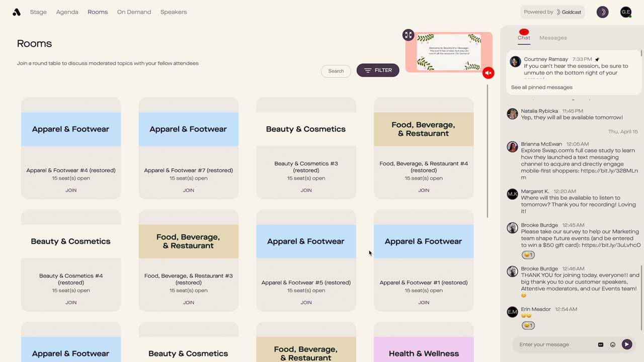Open the GIF picker in chat input
The height and width of the screenshot is (362, 644).
point(600,344)
